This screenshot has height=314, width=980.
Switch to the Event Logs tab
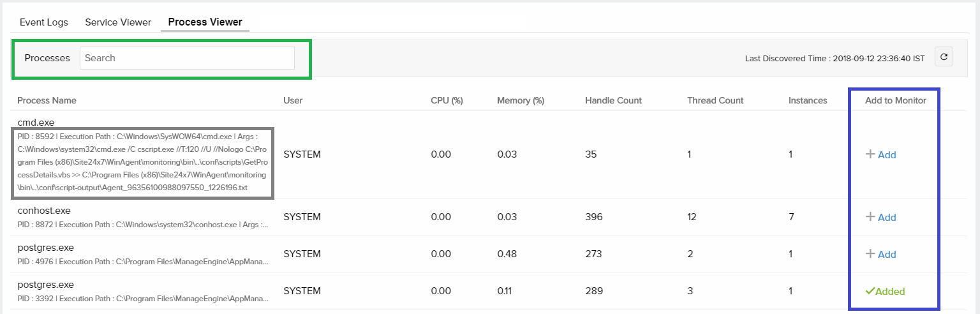coord(44,22)
